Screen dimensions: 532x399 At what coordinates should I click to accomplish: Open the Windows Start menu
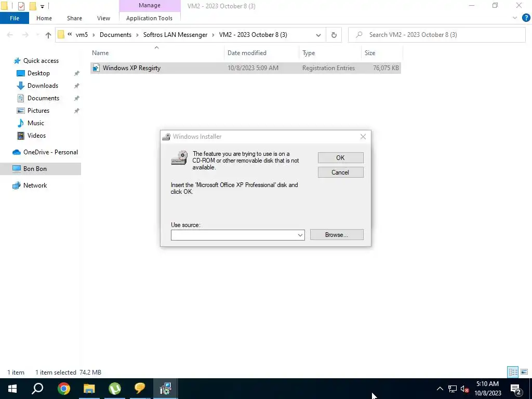point(12,389)
